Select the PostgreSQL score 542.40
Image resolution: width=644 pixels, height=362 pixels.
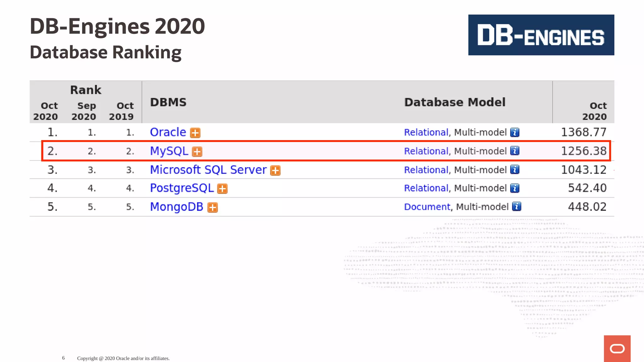click(x=587, y=188)
